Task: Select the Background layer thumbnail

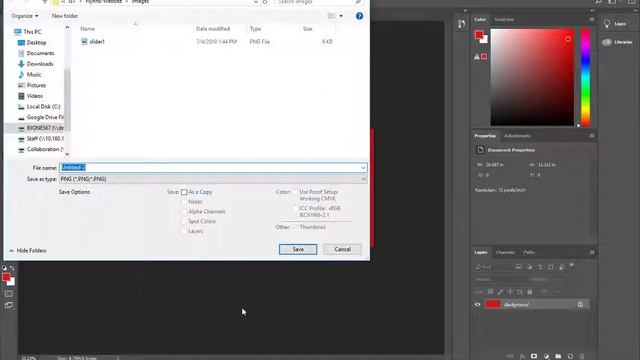Action: (492, 304)
